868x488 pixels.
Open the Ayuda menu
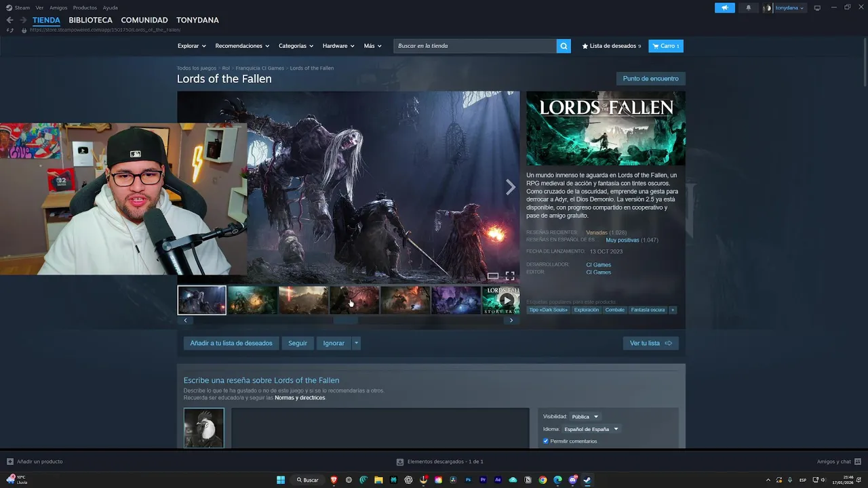[110, 7]
